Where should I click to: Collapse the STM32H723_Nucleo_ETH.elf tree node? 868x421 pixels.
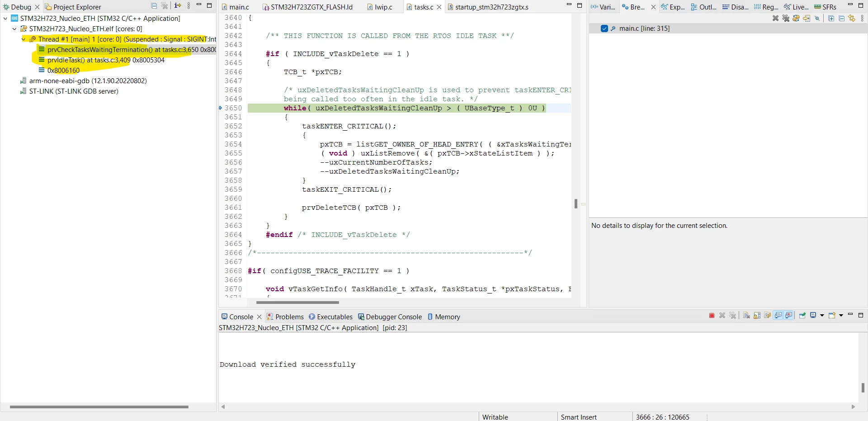coord(14,29)
